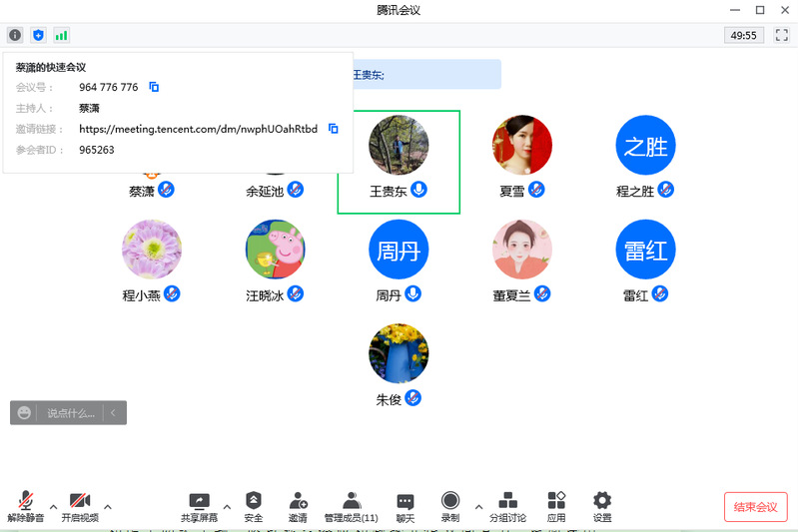This screenshot has height=532, width=798.
Task: Click Share Screen (共享屏幕) button
Action: coord(199,506)
